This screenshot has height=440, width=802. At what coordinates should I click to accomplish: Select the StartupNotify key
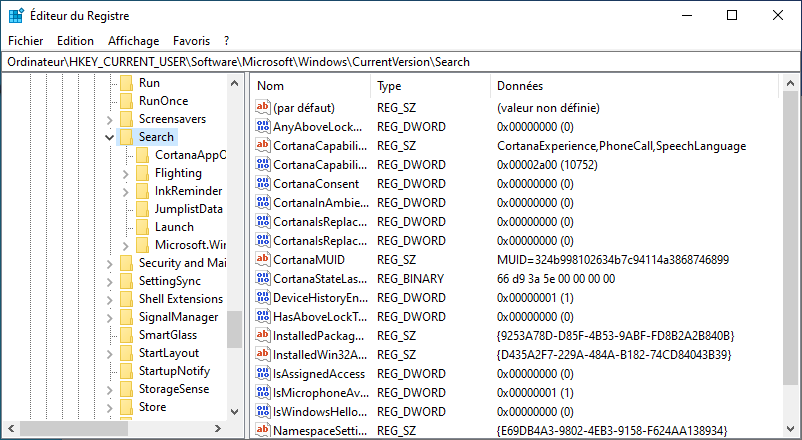[x=174, y=371]
